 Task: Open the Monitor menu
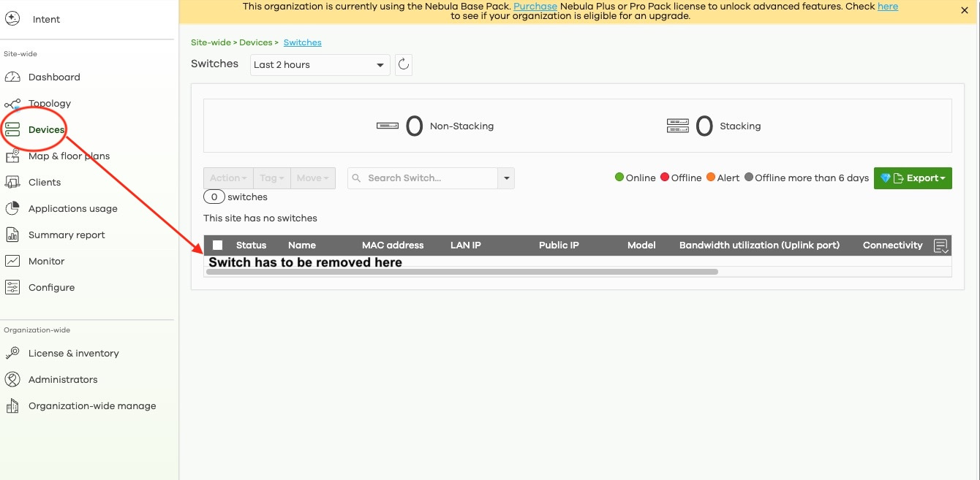tap(47, 261)
